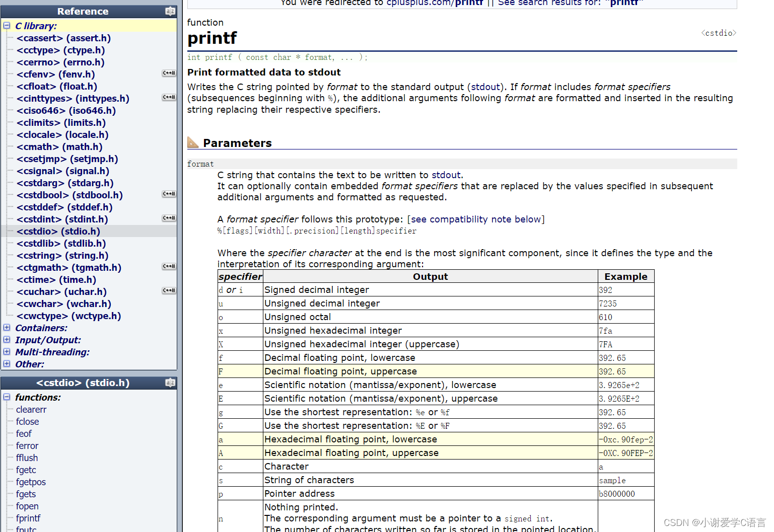The image size is (774, 532).
Task: Open <cstddef> (stddef.h) reference
Action: (64, 207)
